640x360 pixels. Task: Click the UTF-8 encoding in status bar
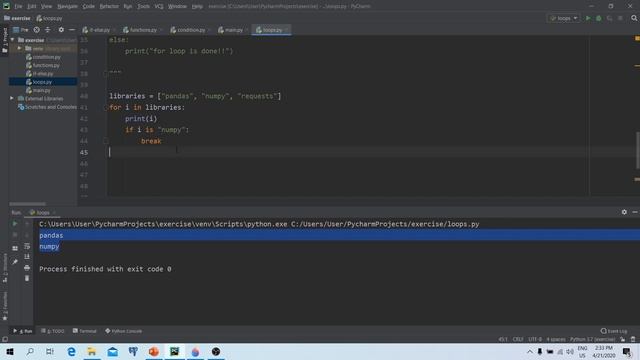tap(535, 339)
